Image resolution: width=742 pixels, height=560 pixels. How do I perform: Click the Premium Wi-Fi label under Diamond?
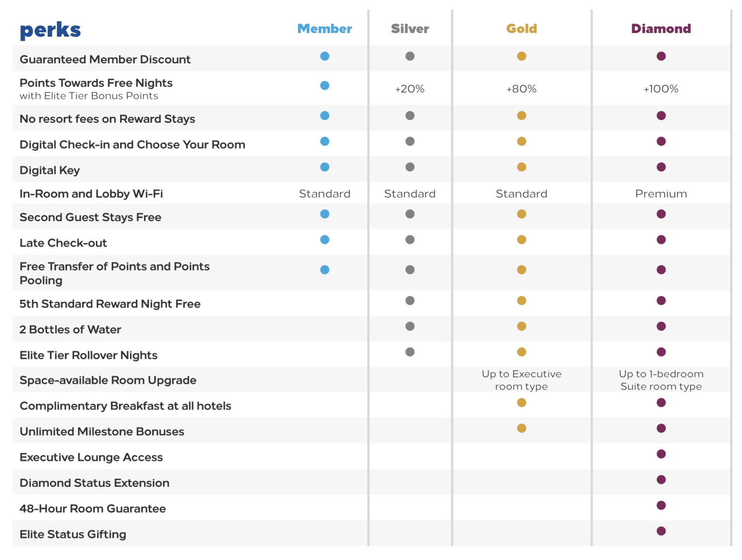[x=661, y=194]
